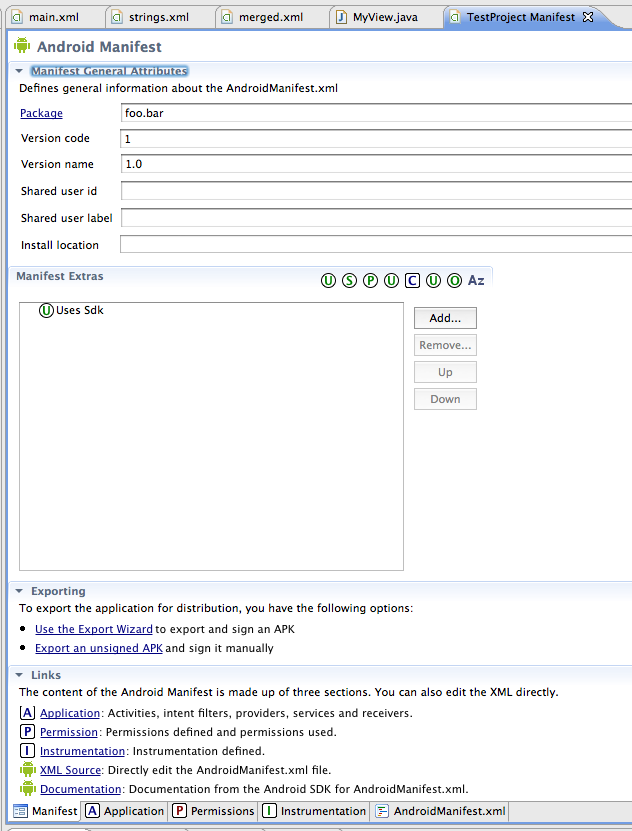Open the Export an unsigned APK link
Viewport: 632px width, 831px height.
pos(99,648)
